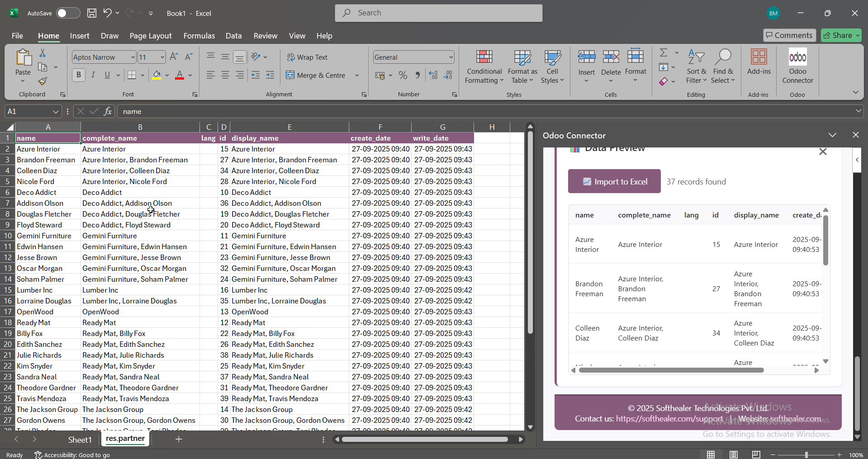Click the Import to Excel button
The height and width of the screenshot is (459, 868).
614,181
